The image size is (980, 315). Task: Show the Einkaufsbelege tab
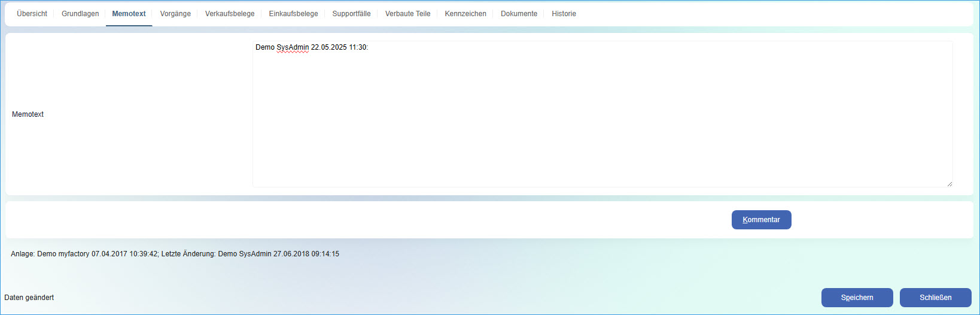[293, 14]
